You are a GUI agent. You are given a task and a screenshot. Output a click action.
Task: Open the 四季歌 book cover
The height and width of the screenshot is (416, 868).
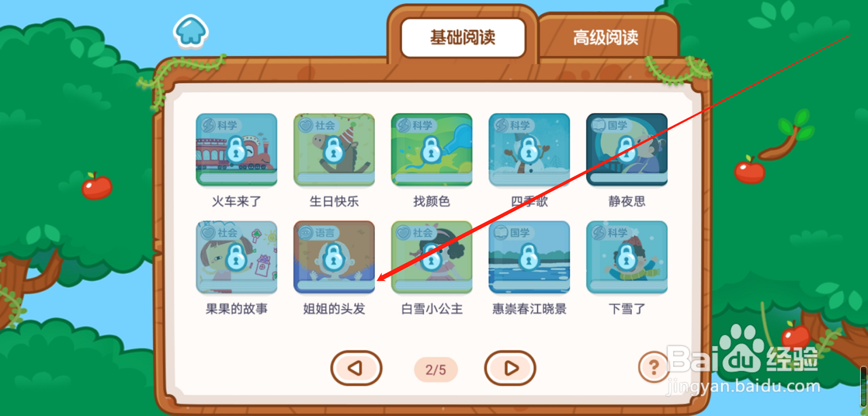click(x=529, y=149)
